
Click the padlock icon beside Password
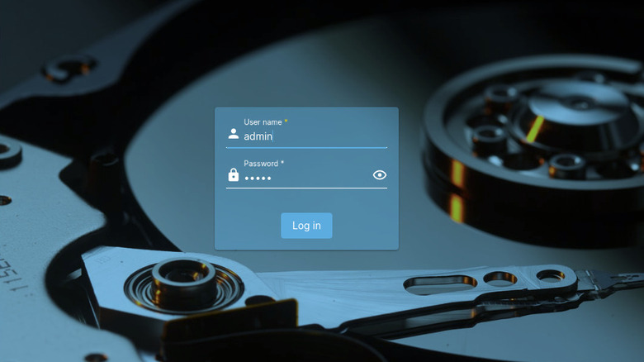234,175
